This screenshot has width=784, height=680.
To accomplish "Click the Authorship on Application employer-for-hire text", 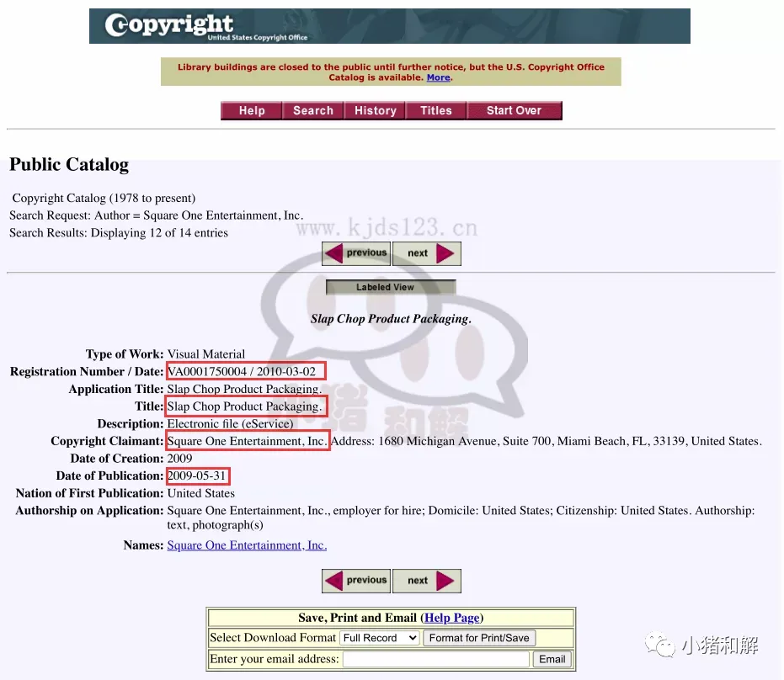I will pos(461,518).
